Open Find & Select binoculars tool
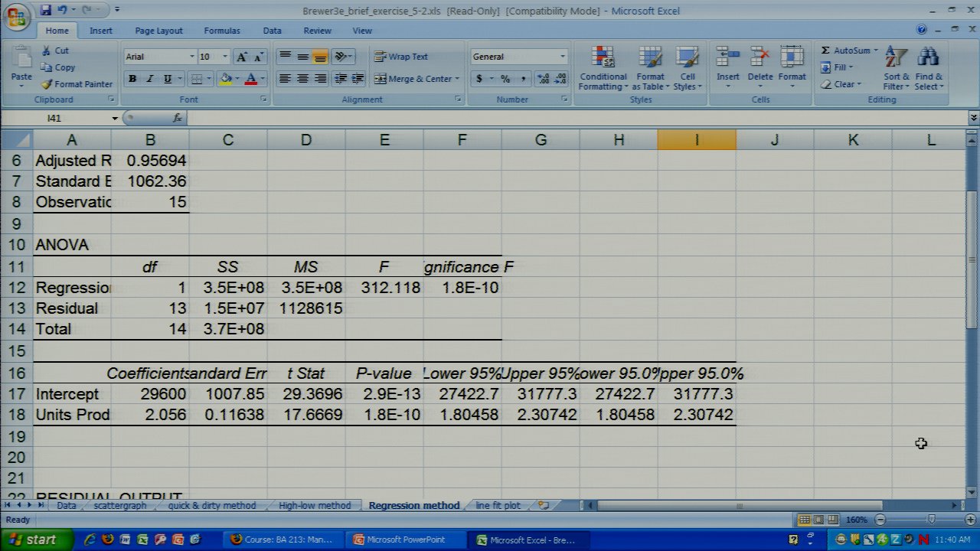 (x=928, y=59)
